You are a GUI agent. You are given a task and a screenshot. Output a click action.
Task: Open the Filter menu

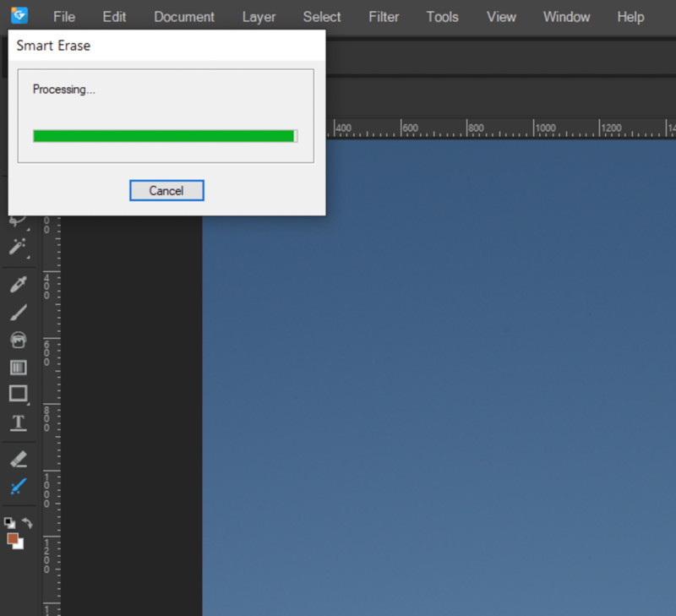[384, 17]
